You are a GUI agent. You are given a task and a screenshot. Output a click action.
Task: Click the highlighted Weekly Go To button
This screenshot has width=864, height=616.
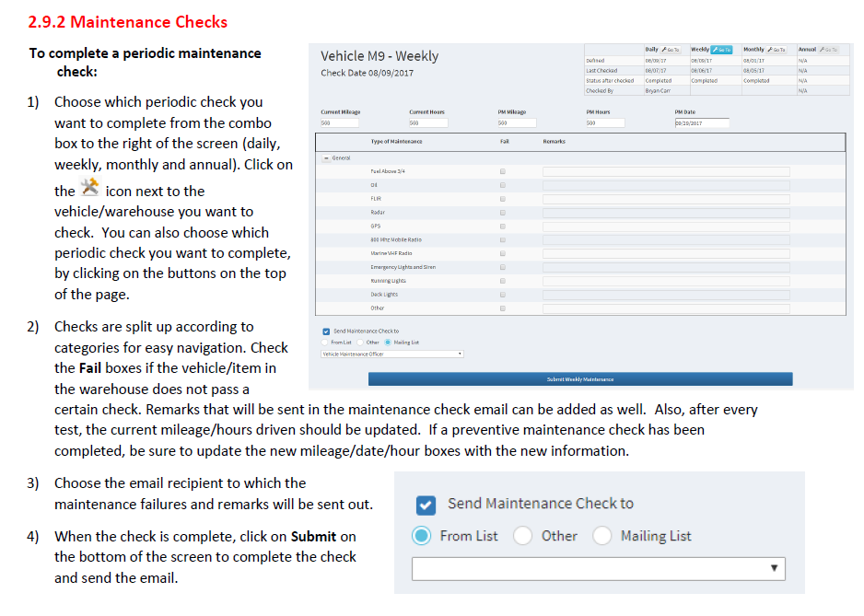click(721, 50)
